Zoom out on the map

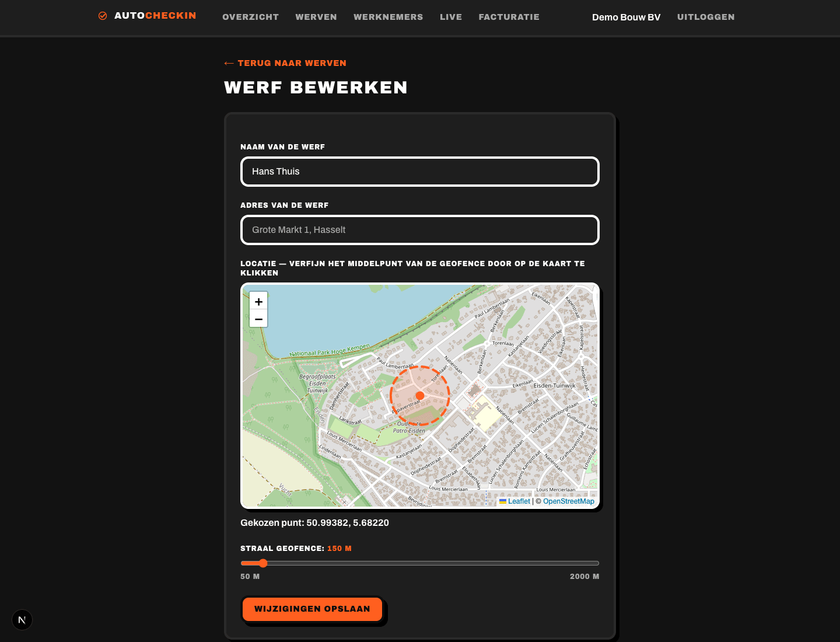point(258,319)
